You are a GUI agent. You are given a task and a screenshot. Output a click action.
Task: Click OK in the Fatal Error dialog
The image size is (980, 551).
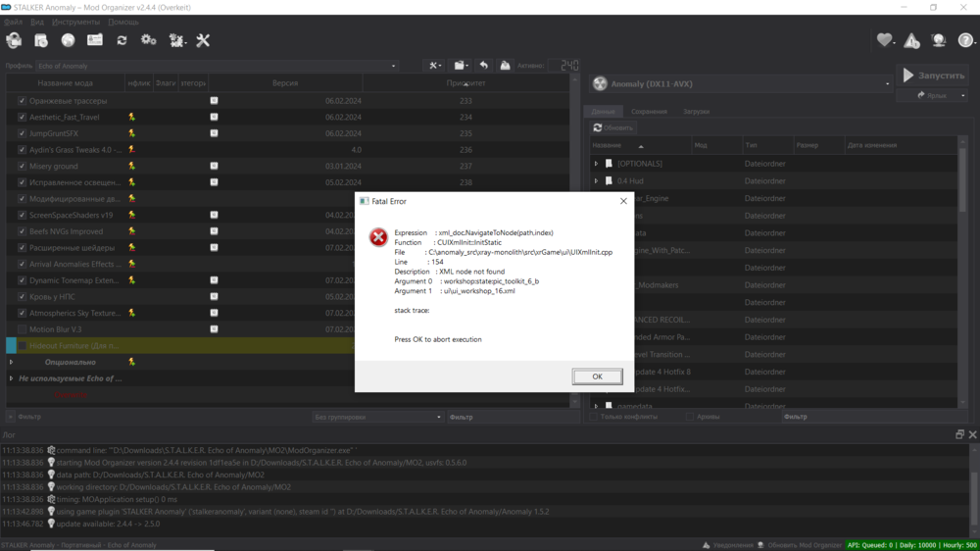597,376
